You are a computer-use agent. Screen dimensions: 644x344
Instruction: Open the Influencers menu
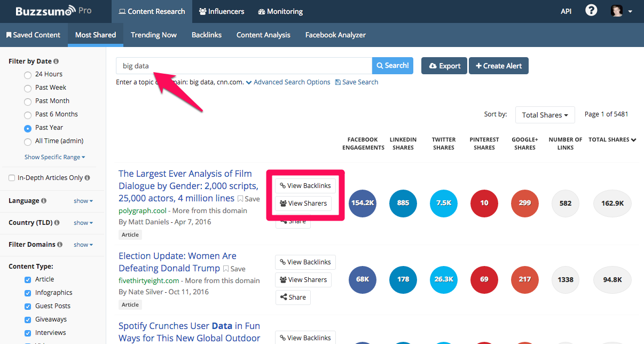tap(222, 11)
